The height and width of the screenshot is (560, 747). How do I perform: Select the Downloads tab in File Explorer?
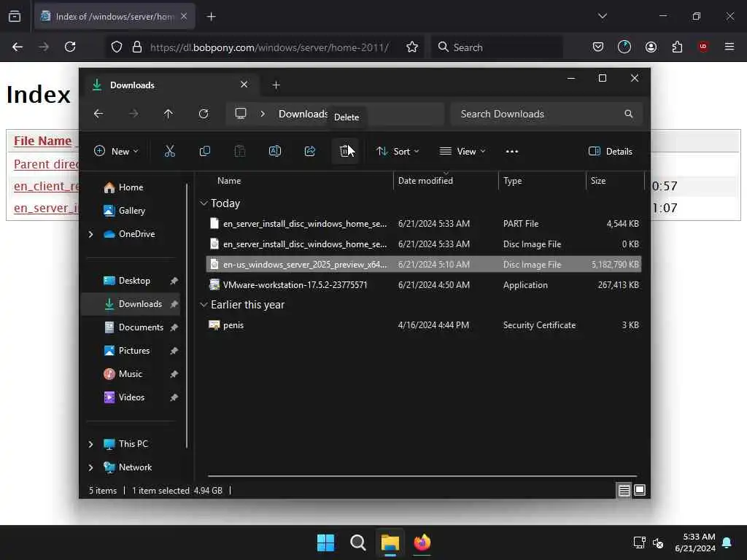pyautogui.click(x=171, y=85)
